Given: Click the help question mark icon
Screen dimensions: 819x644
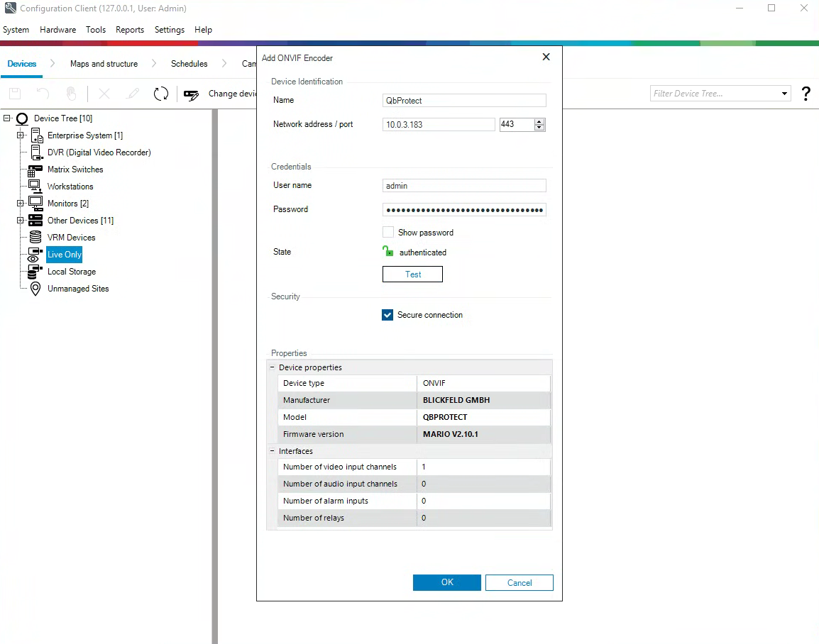Looking at the screenshot, I should pos(806,94).
